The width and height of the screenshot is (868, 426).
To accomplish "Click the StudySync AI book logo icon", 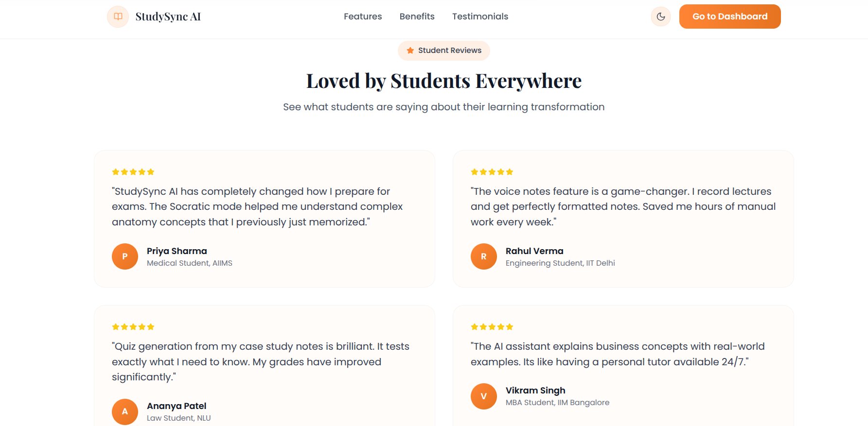I will (x=118, y=17).
